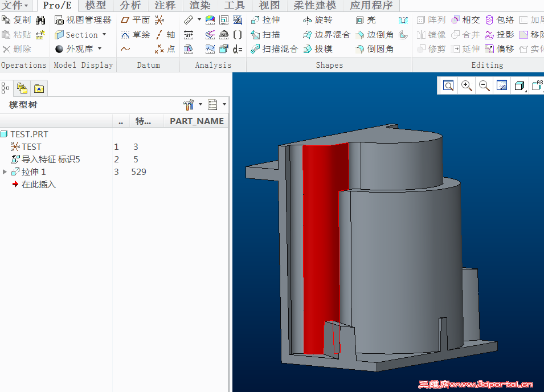Switch to the 柔性建模 tab
Image resolution: width=544 pixels, height=392 pixels.
point(314,5)
